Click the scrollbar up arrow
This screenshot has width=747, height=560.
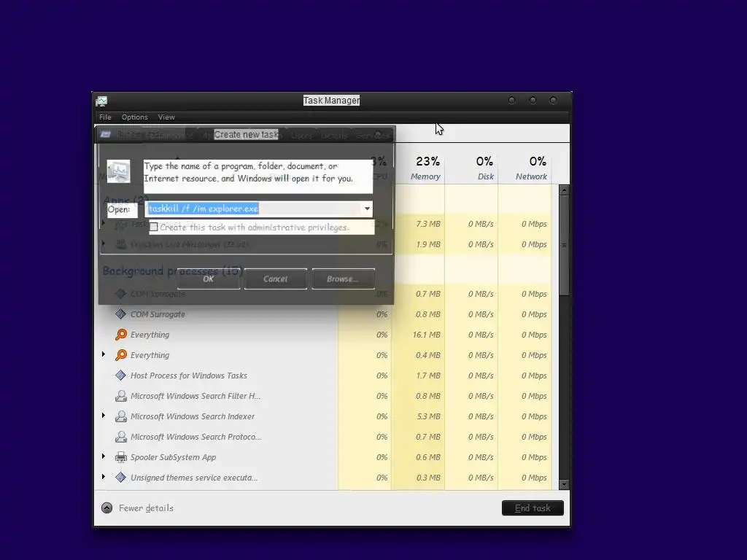tap(564, 190)
